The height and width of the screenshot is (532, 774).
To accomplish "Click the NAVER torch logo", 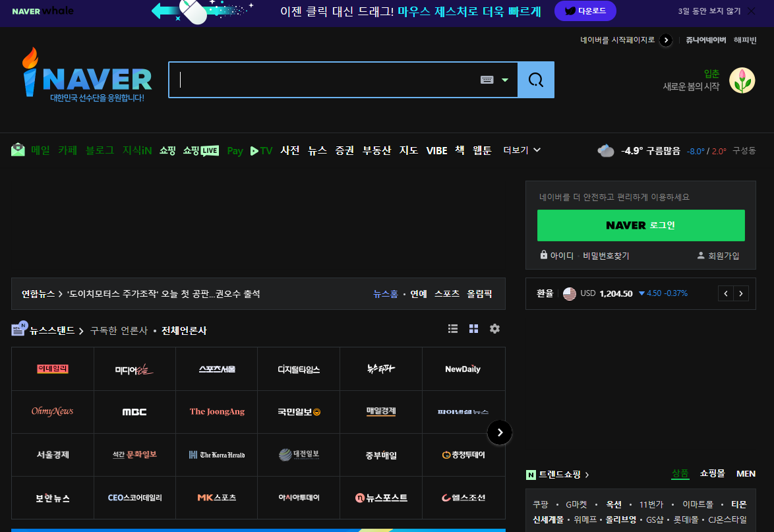I will [87, 75].
